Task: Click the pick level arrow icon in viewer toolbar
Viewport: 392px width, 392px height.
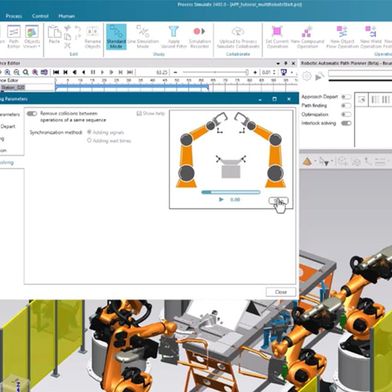Action: [323, 162]
